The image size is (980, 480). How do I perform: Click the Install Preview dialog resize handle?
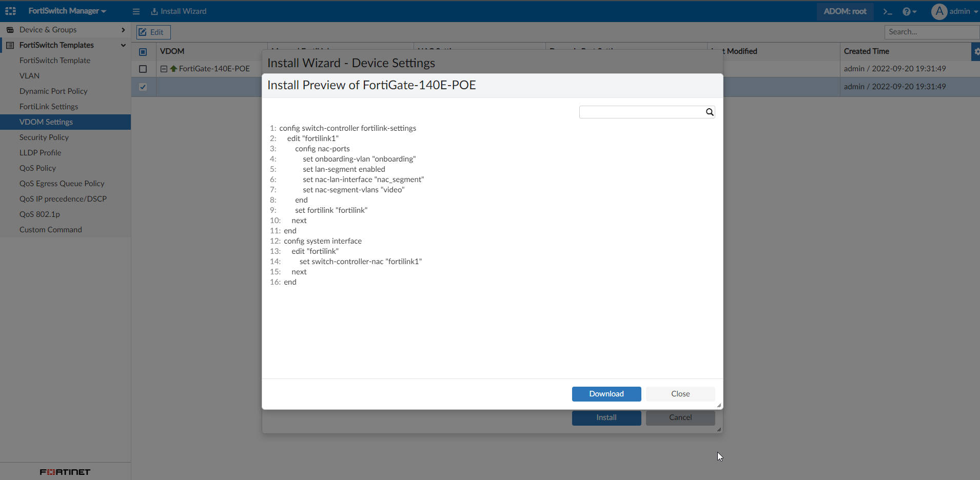[x=719, y=405]
